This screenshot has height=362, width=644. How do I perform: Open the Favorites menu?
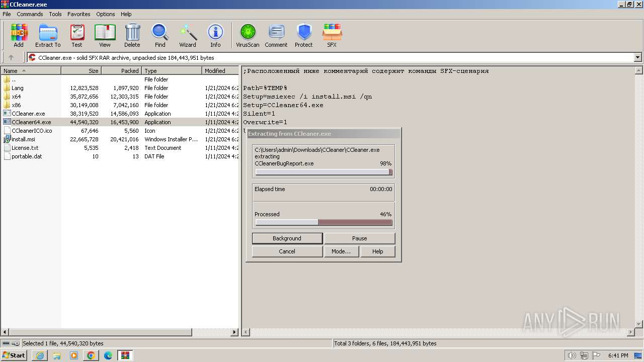coord(79,14)
